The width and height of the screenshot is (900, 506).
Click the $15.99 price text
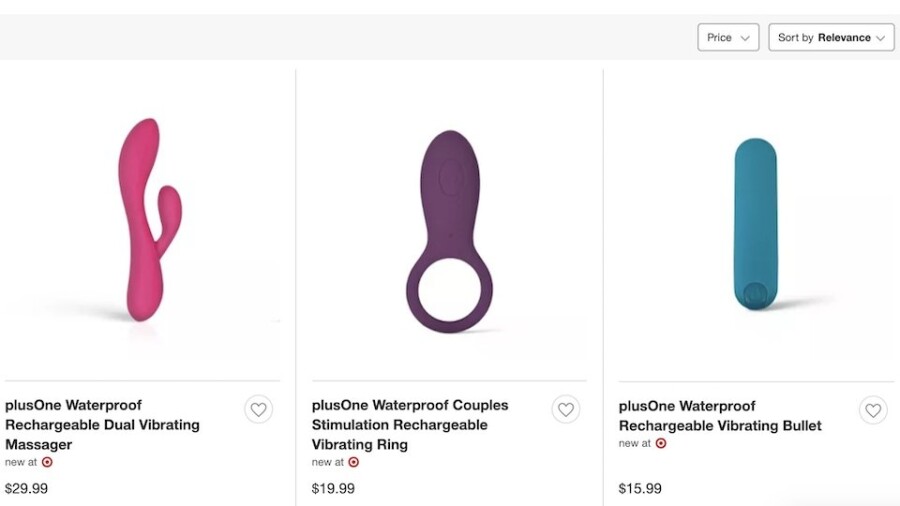(x=640, y=489)
